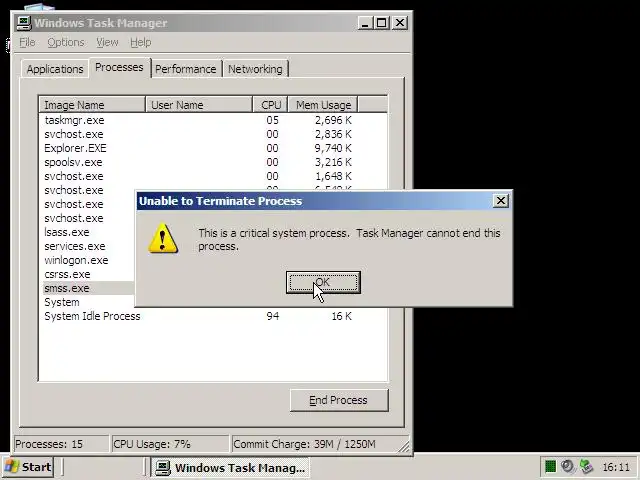Viewport: 640px width, 480px height.
Task: Open the Networking tab
Action: [x=255, y=69]
